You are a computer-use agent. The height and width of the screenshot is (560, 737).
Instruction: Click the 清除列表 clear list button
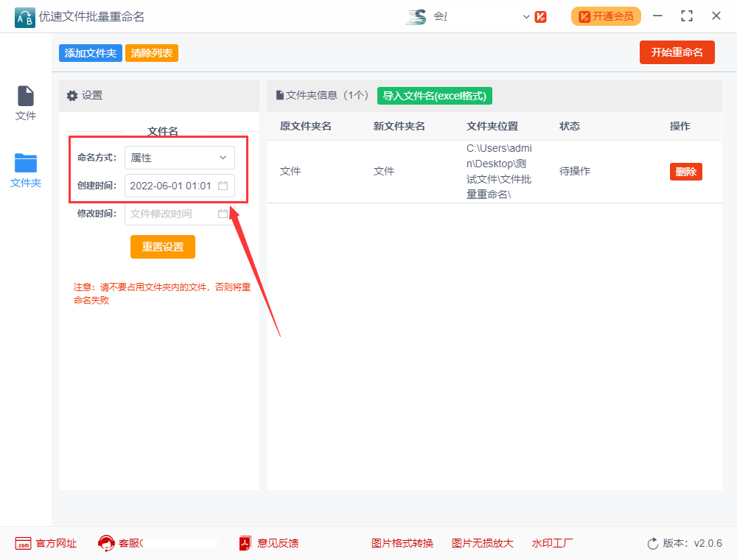[x=151, y=52]
